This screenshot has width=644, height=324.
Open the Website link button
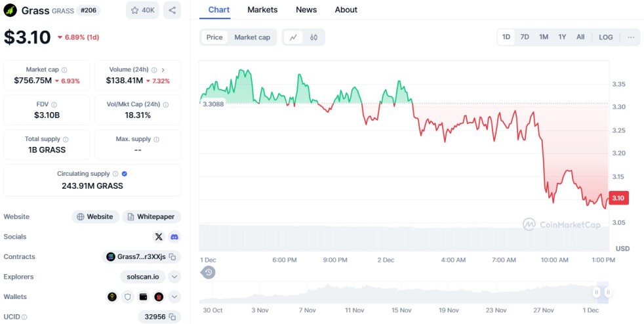[x=95, y=217]
